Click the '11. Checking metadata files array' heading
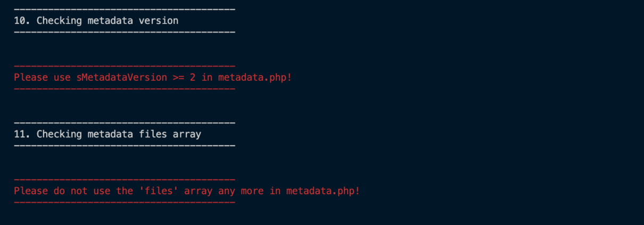The width and height of the screenshot is (644, 225). [108, 134]
